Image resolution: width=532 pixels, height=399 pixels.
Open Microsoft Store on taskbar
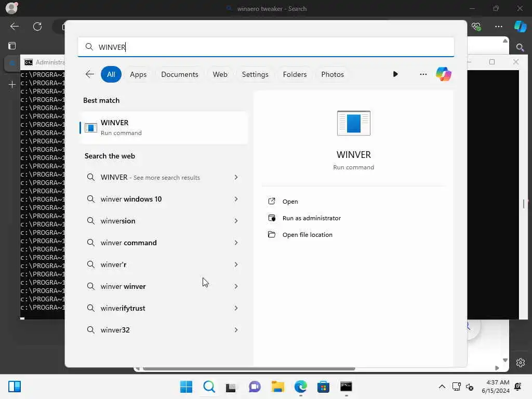pyautogui.click(x=323, y=387)
